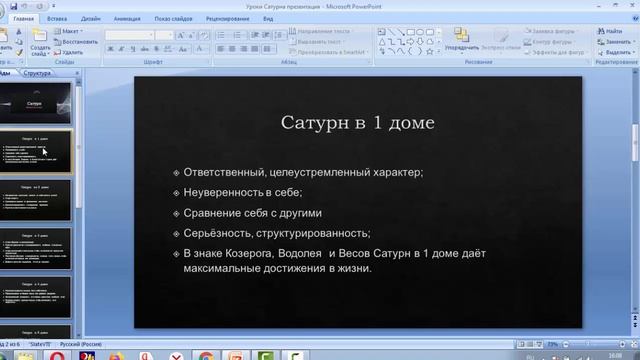Open the Вставка ribbon tab
This screenshot has width=640, height=360.
57,19
